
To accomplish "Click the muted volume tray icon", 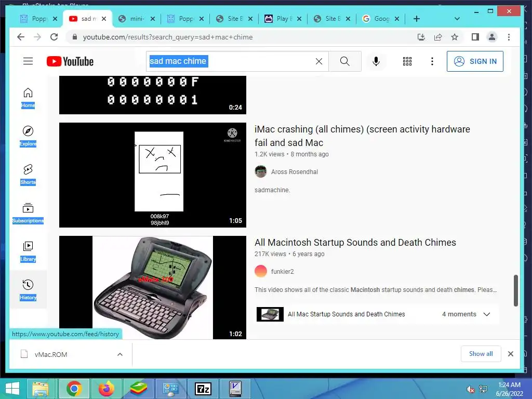I will (471, 390).
